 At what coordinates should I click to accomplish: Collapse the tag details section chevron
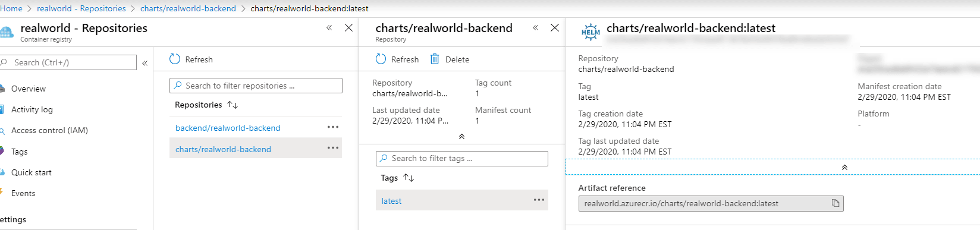[844, 168]
